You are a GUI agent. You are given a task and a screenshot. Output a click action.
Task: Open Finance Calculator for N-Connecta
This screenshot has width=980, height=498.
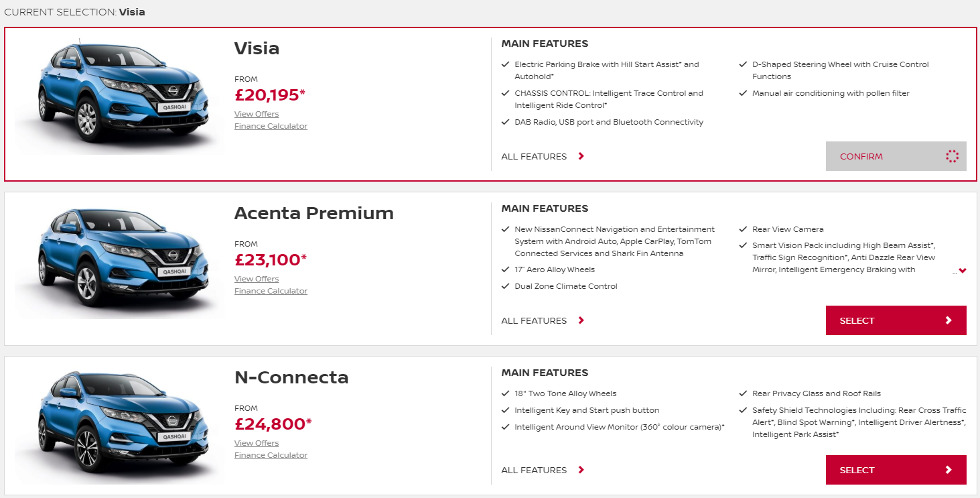click(271, 455)
